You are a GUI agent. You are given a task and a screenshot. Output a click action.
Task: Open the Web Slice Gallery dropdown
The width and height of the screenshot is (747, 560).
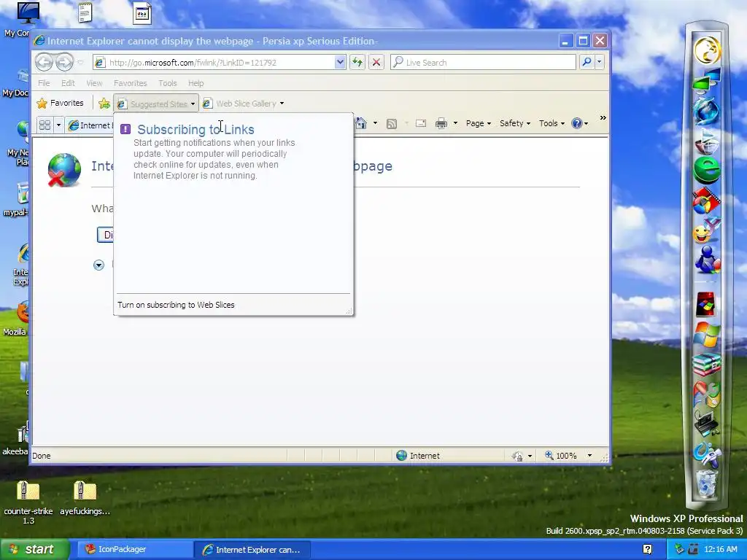[244, 104]
